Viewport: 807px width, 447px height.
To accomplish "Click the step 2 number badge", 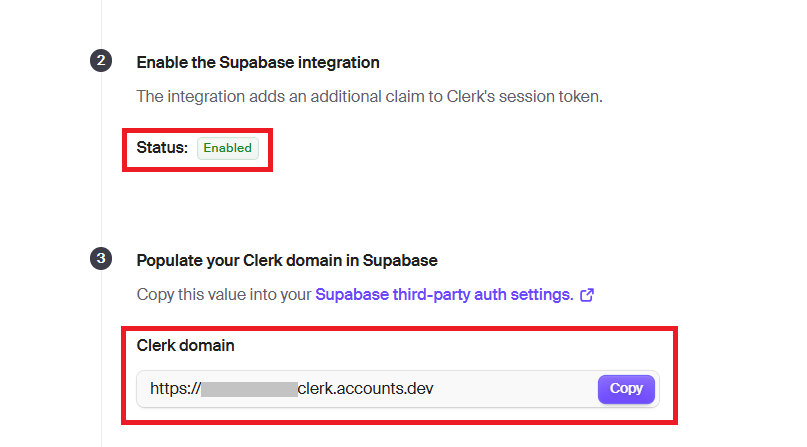I will point(101,61).
